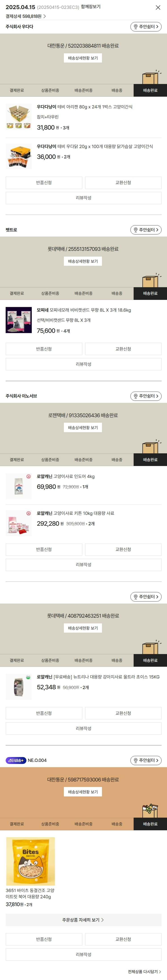Open 주안쉼터 address pill for 주식회사 우다다

(146, 27)
